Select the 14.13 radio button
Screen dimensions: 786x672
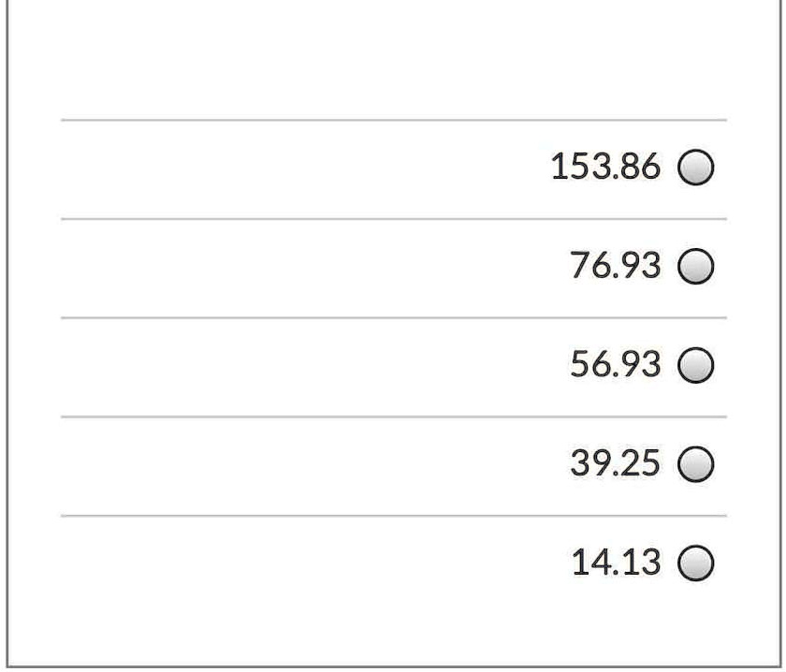696,562
